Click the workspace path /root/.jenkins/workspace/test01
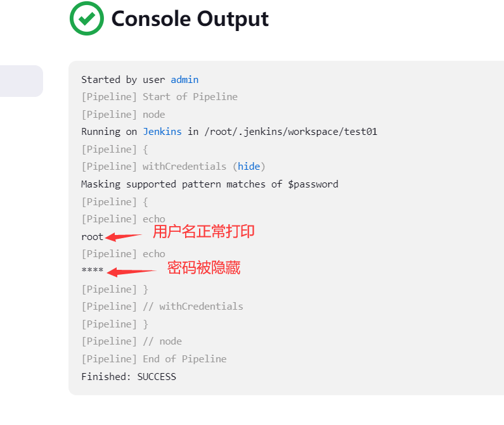504x425 pixels. [x=291, y=132]
